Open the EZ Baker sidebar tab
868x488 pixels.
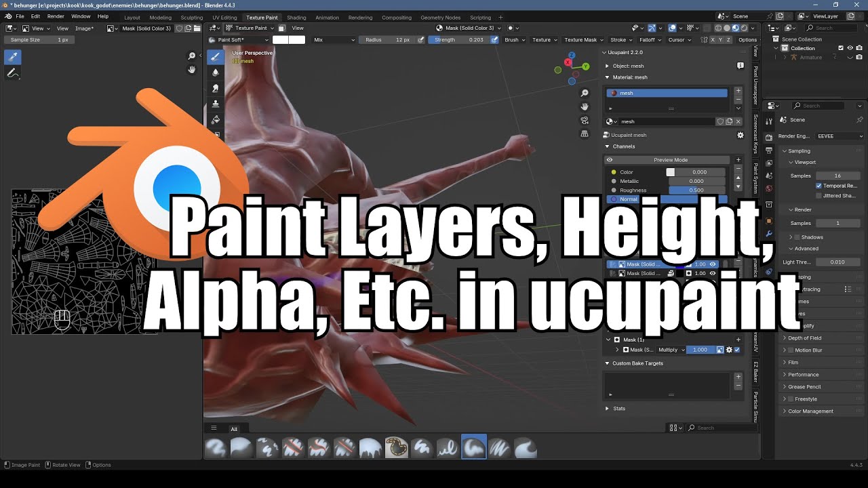(755, 373)
